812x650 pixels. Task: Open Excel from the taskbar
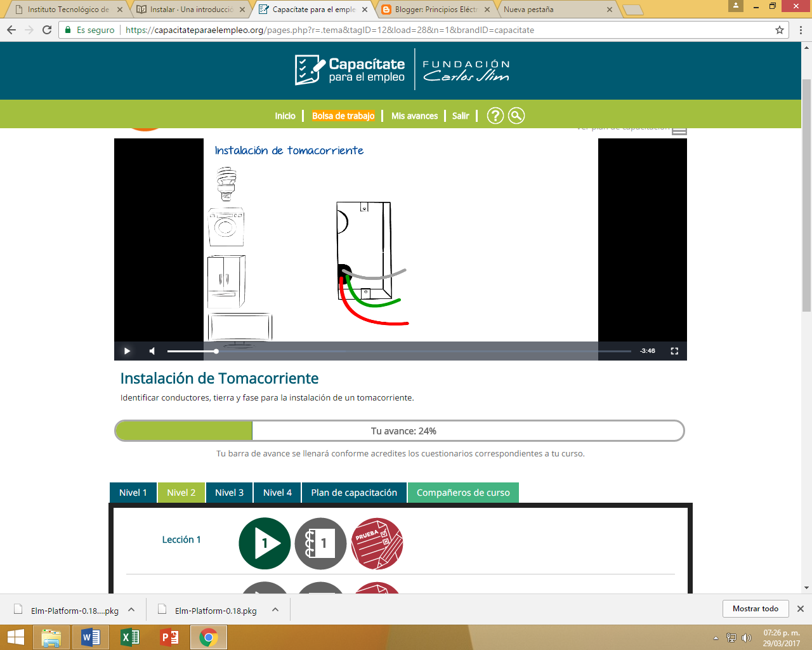coord(130,637)
